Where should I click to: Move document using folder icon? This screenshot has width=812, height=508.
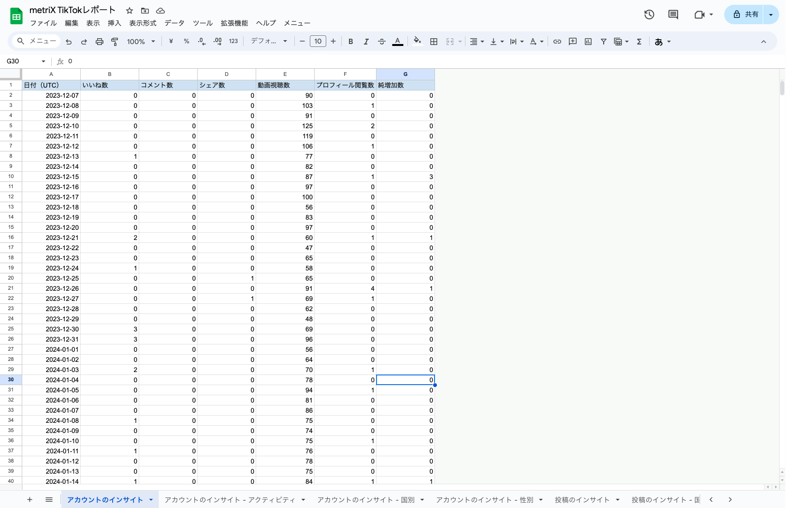(145, 11)
